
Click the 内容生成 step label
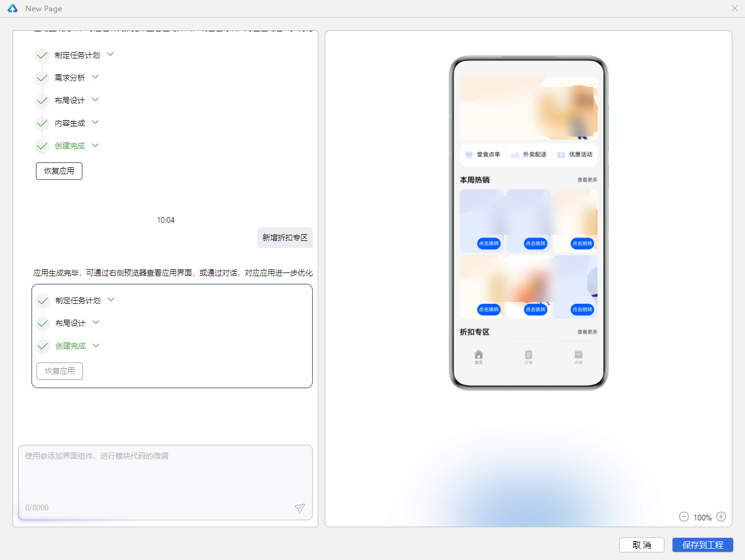70,123
